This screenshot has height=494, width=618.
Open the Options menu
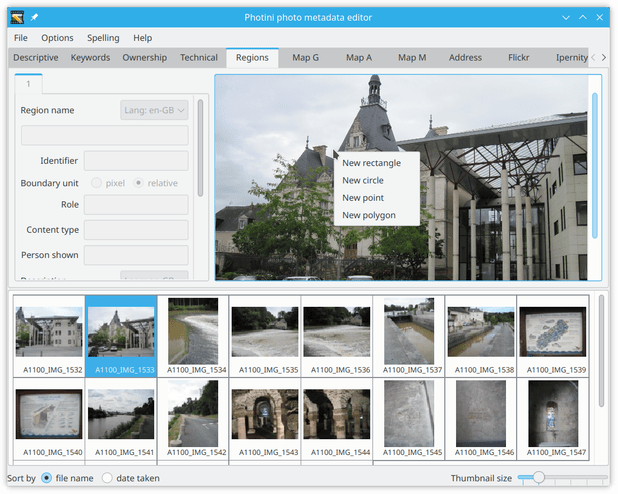point(57,38)
